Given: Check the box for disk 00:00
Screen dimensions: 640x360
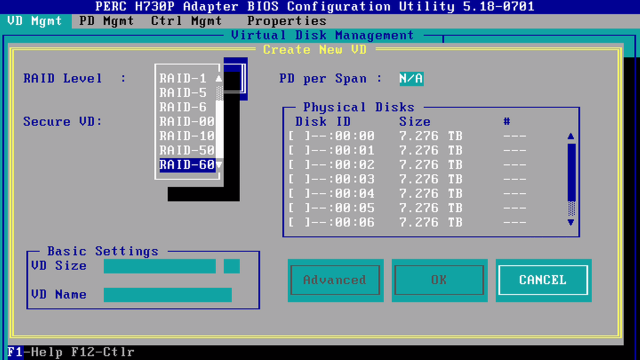Looking at the screenshot, I should tap(299, 136).
